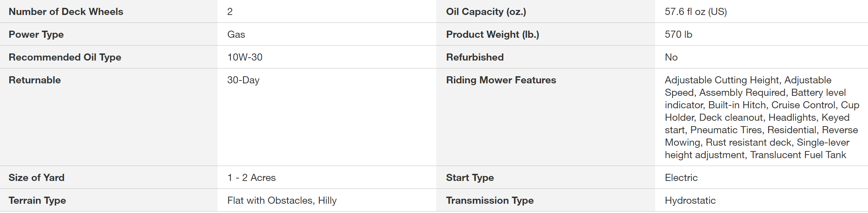
Task: Click the 1 - 2 Acres value
Action: tap(251, 177)
